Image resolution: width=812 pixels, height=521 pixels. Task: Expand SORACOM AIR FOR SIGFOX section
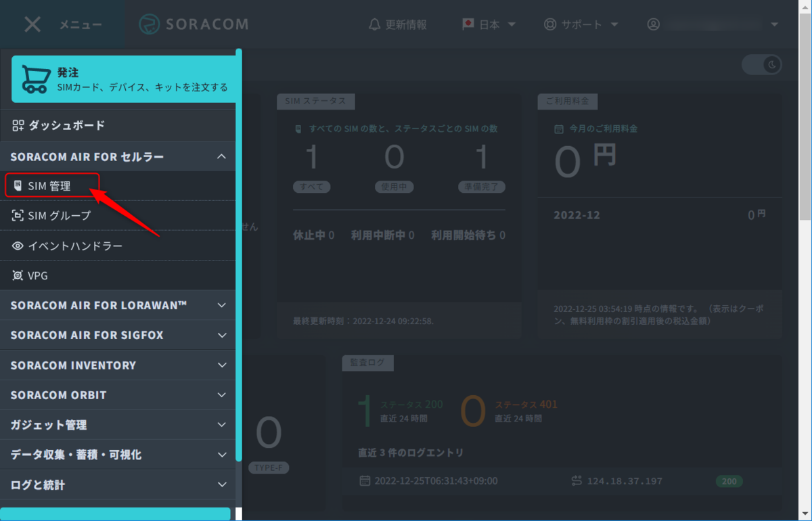coord(118,335)
